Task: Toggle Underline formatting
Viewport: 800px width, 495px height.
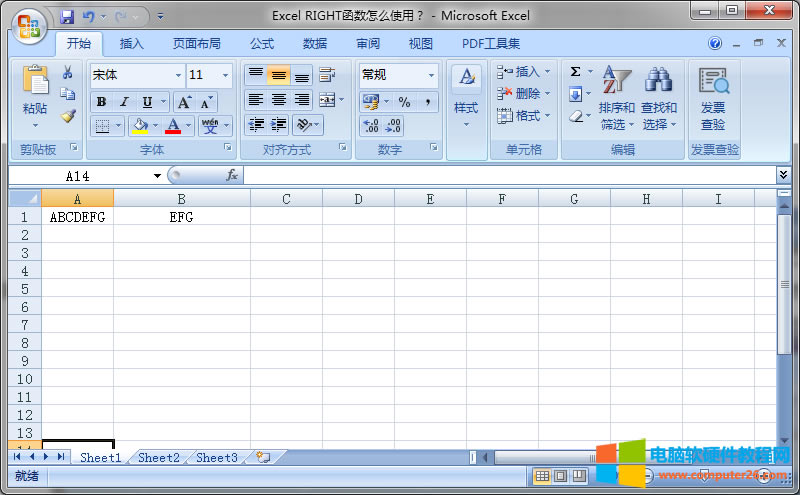Action: pos(147,102)
